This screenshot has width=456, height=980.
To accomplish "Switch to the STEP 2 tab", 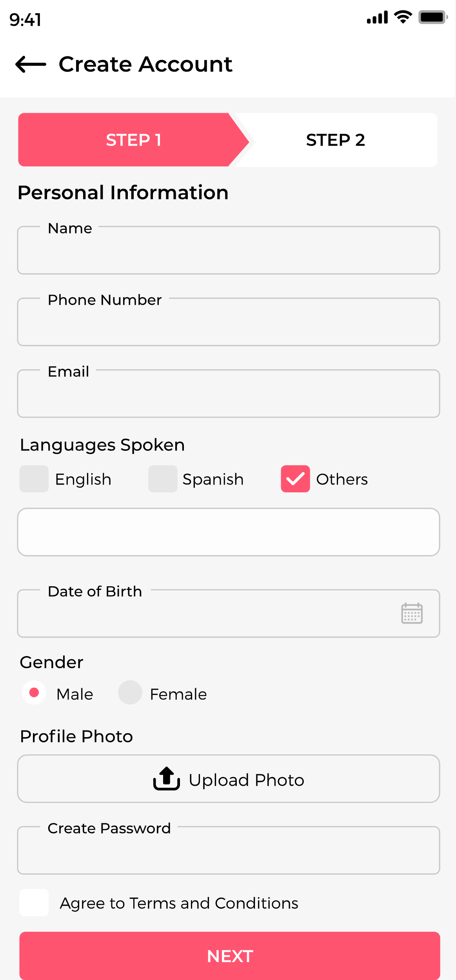I will (336, 140).
